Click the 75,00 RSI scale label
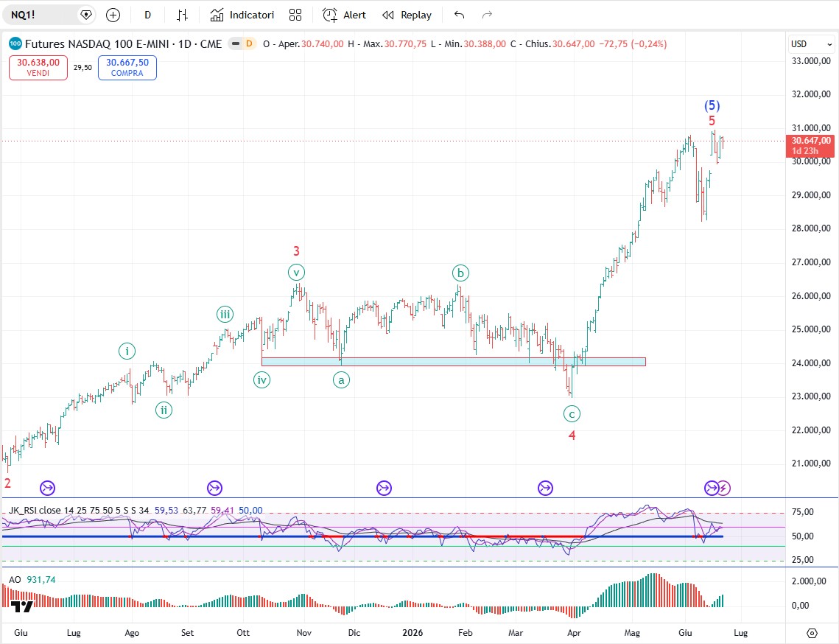 pyautogui.click(x=803, y=512)
